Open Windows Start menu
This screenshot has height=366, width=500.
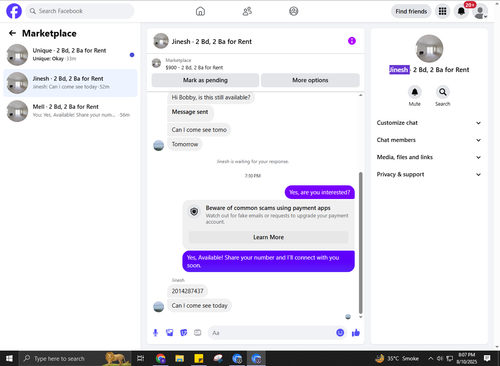pos(9,358)
